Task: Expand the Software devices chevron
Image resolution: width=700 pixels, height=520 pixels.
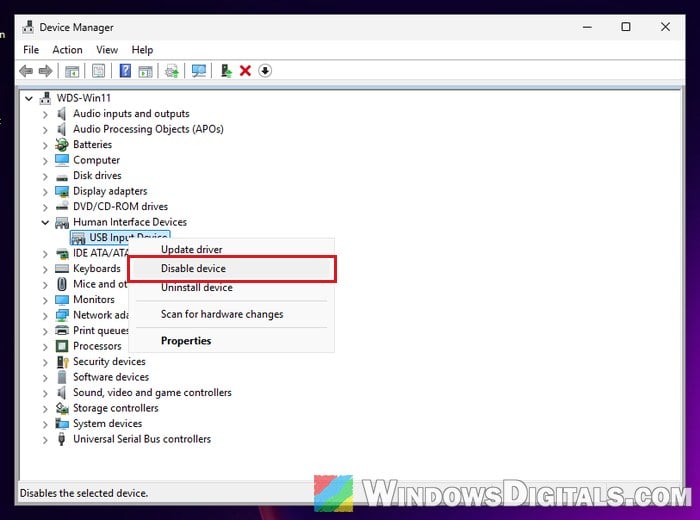Action: coord(45,378)
